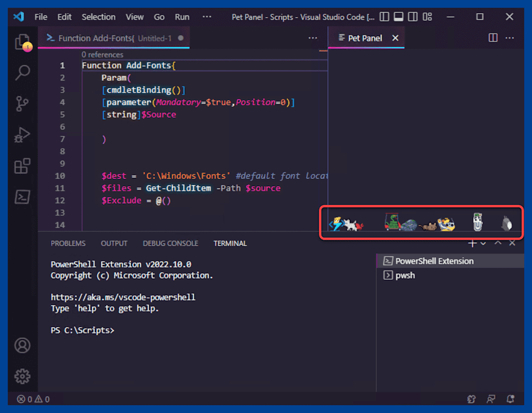Open the View menu
532x413 pixels.
pos(135,17)
